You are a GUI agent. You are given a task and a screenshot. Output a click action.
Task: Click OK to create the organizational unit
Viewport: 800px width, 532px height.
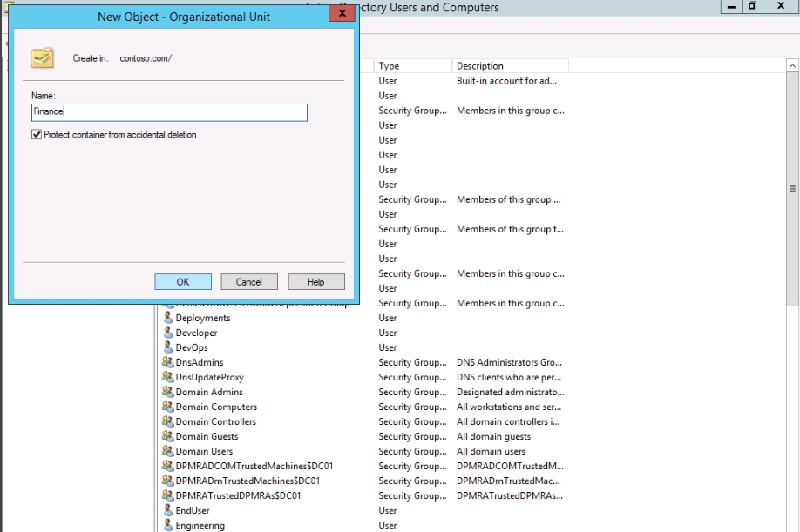click(183, 282)
